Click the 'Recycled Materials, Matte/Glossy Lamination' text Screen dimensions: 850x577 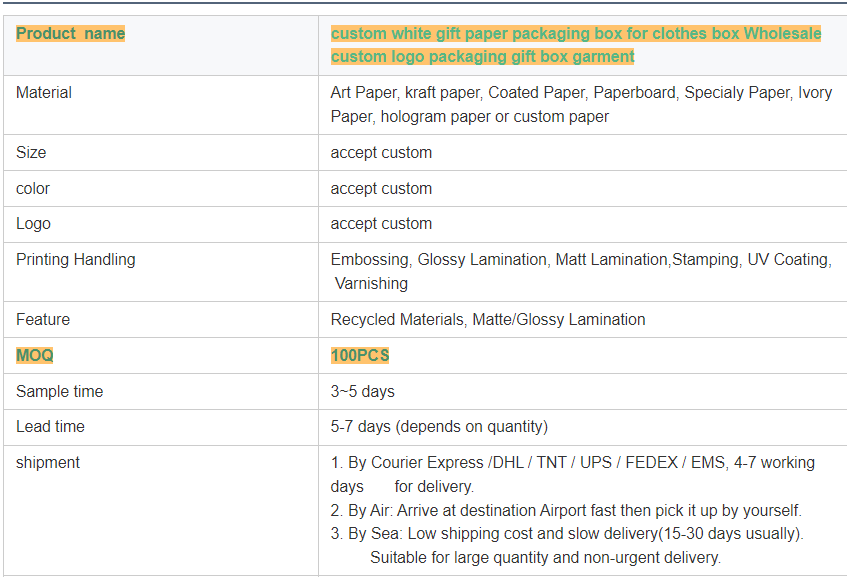point(488,320)
